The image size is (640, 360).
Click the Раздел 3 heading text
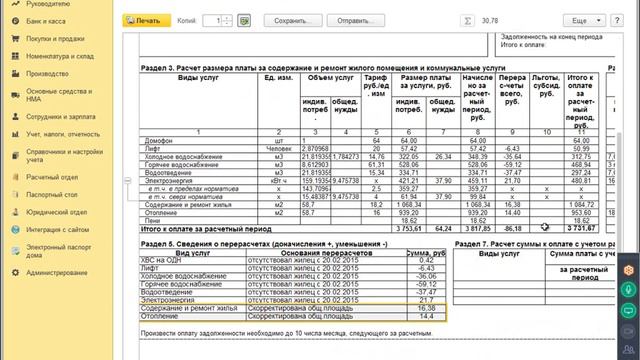[323, 68]
